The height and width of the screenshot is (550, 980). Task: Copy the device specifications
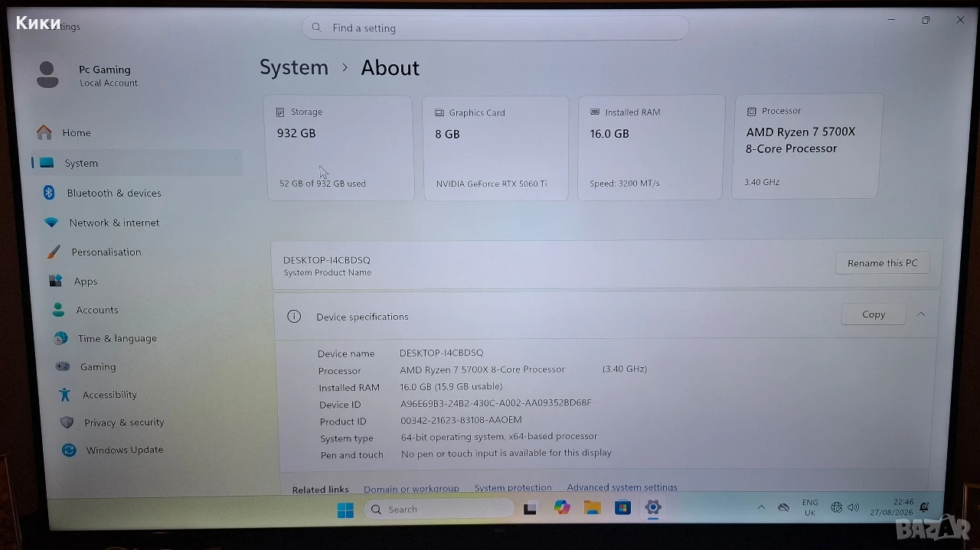pos(874,314)
